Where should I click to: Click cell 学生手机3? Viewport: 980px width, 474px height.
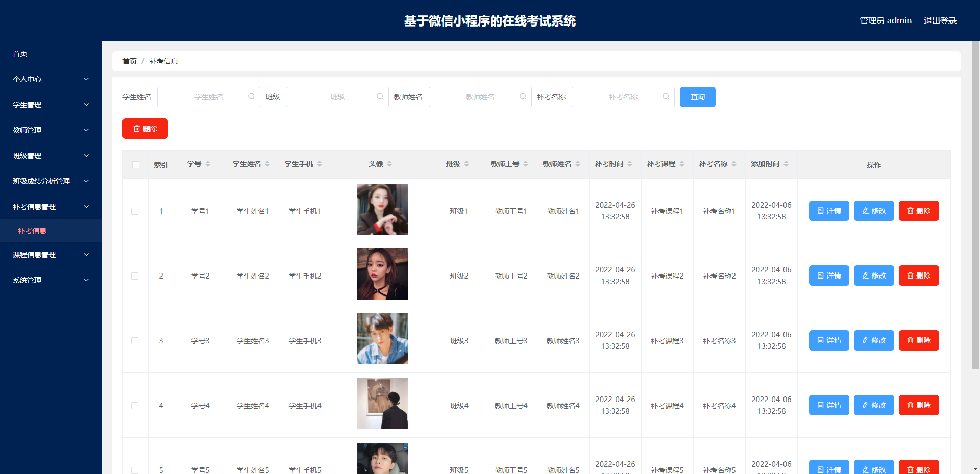pos(305,341)
